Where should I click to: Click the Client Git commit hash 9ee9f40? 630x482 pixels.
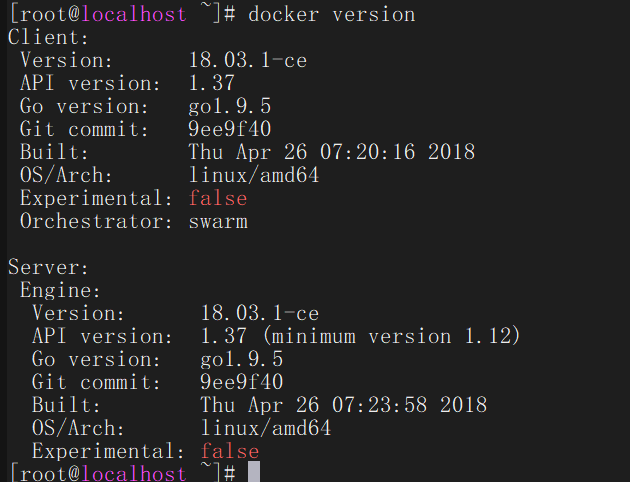coord(229,129)
